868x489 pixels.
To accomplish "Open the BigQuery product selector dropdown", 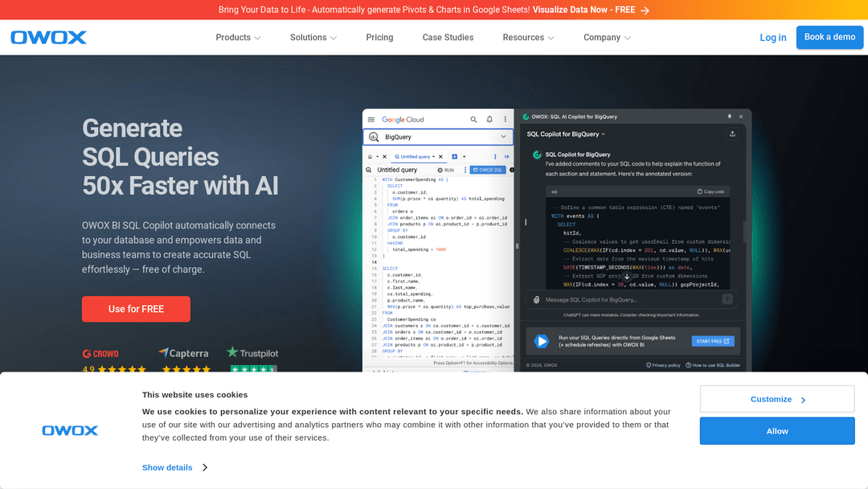I will (438, 137).
